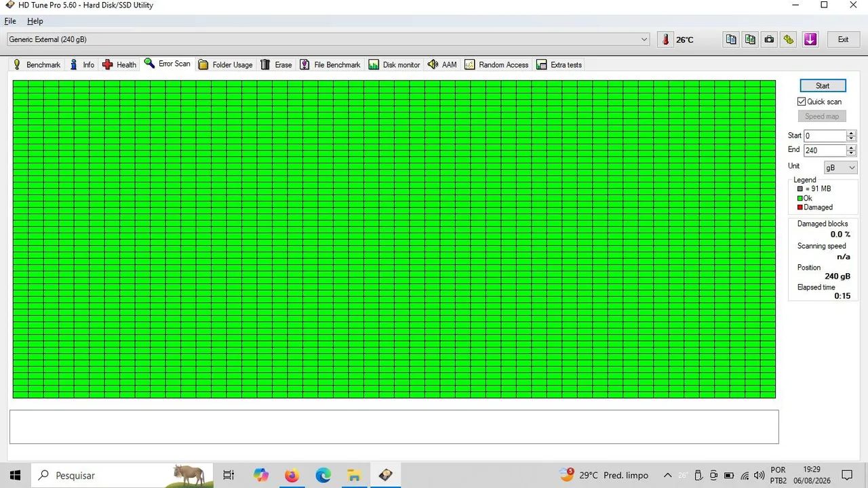
Task: Click the temperature thermometer icon
Action: [x=665, y=39]
